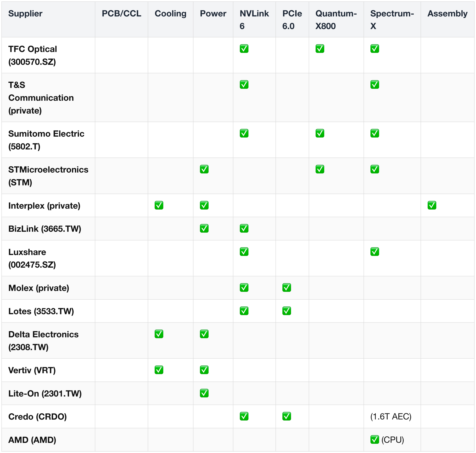Select Molex (private) supplier name
The height and width of the screenshot is (453, 476).
[39, 288]
